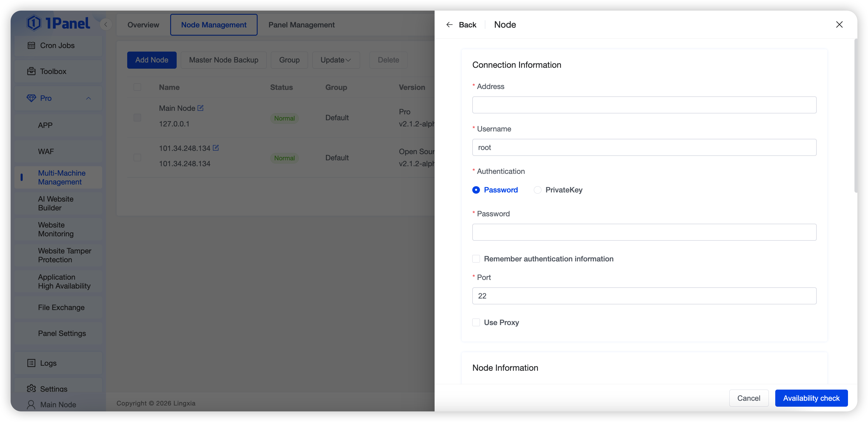Screen dimensions: 868x422
Task: Click the back arrow icon in Node panel
Action: coord(449,25)
